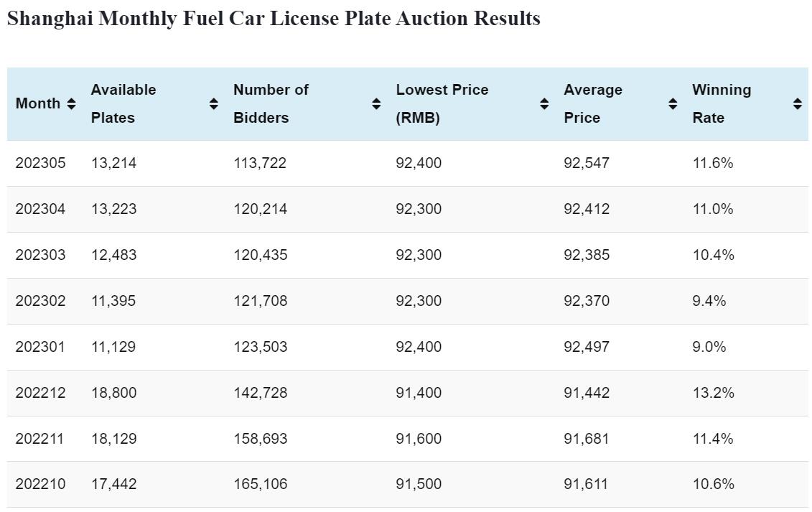This screenshot has width=812, height=512.
Task: Click the Winning Rate header label
Action: point(722,103)
